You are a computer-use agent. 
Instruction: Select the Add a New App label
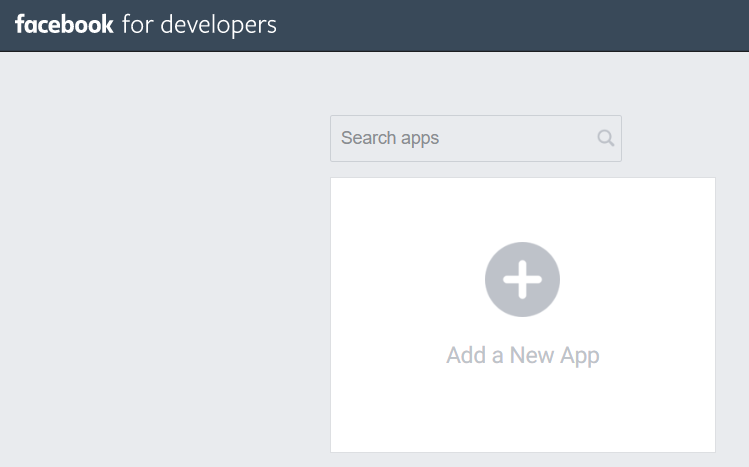pyautogui.click(x=523, y=356)
